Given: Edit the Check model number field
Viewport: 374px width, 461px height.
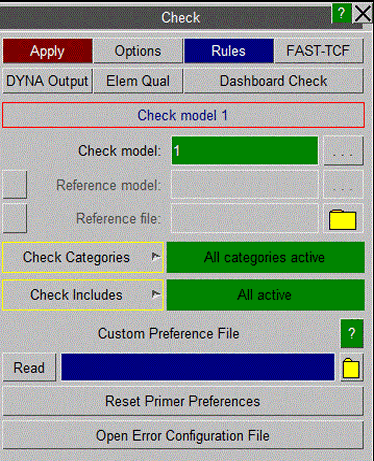Looking at the screenshot, I should tap(245, 150).
